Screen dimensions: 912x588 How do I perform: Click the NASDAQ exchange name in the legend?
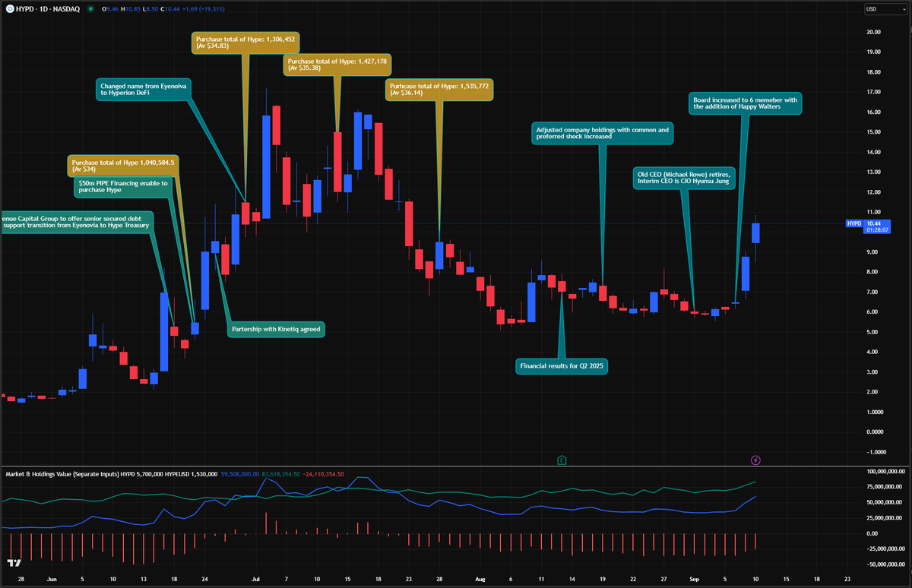pos(67,10)
